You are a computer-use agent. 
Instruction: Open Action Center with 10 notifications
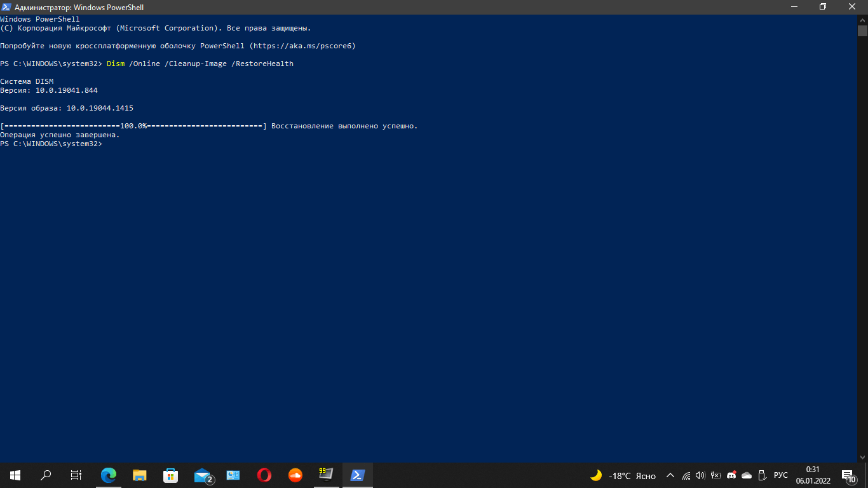(849, 475)
